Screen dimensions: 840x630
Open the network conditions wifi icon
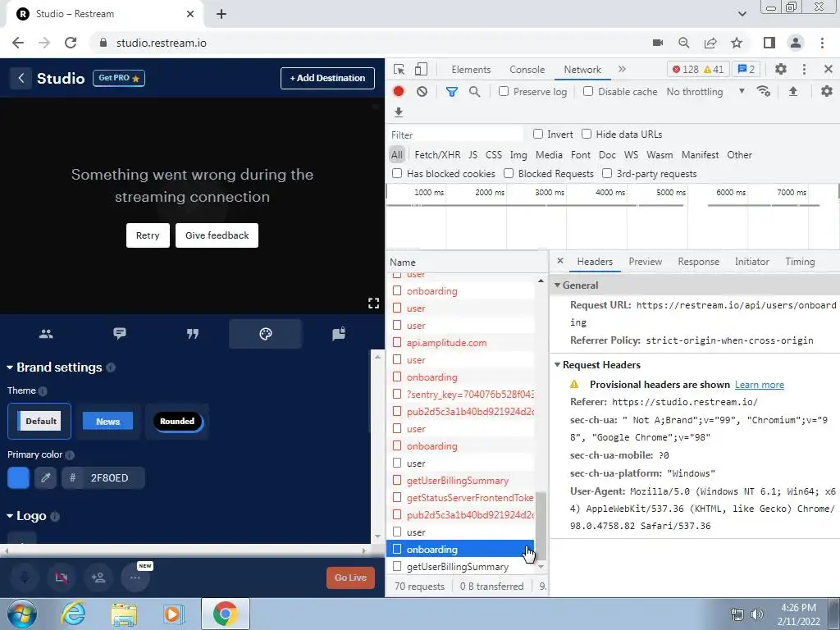[764, 92]
